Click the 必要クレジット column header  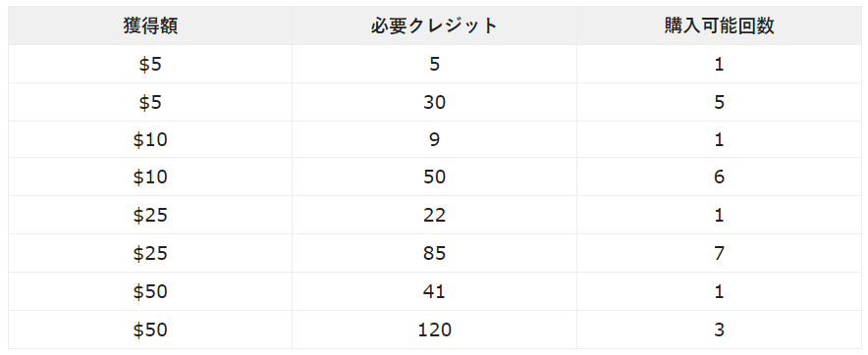(434, 26)
